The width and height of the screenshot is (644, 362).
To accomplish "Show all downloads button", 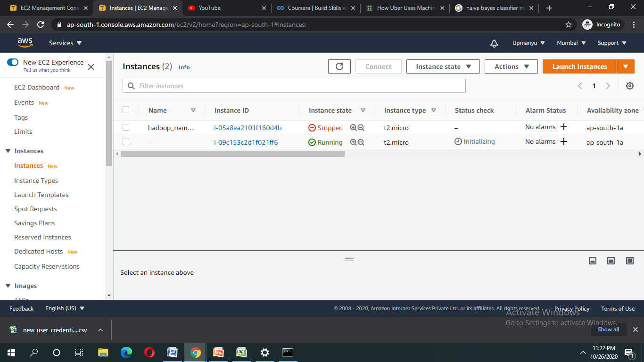I will tap(608, 329).
